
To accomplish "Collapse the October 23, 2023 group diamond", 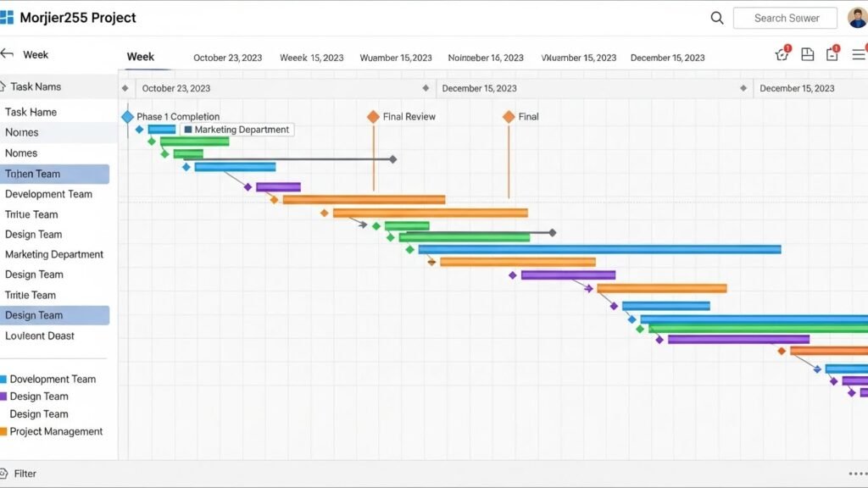I will [x=125, y=87].
